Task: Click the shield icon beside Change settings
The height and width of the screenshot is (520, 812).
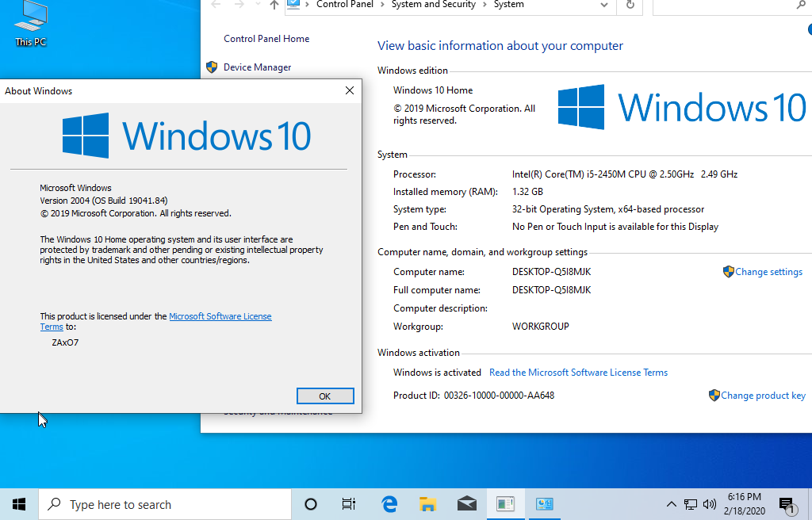Action: (728, 271)
